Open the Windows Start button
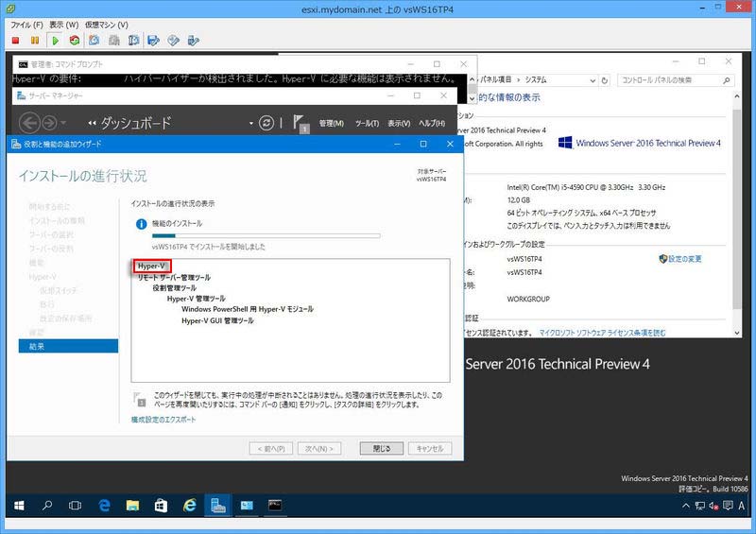756x534 pixels. tap(19, 506)
